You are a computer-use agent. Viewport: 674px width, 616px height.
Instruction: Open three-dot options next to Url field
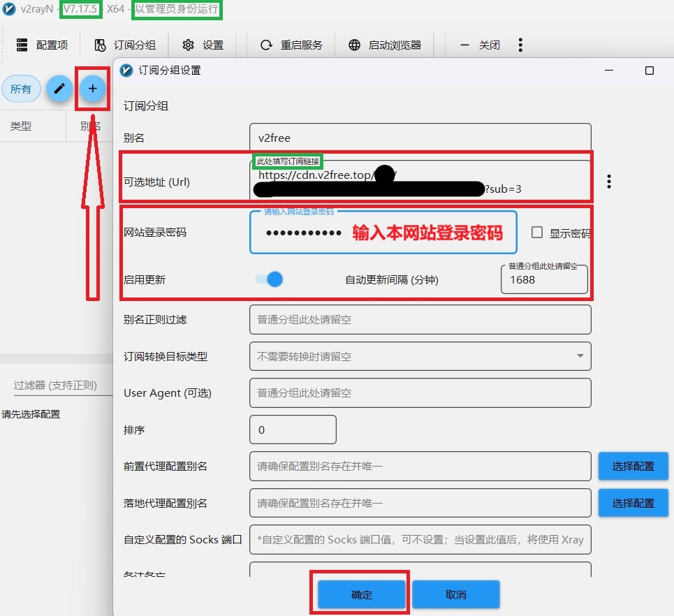click(608, 182)
